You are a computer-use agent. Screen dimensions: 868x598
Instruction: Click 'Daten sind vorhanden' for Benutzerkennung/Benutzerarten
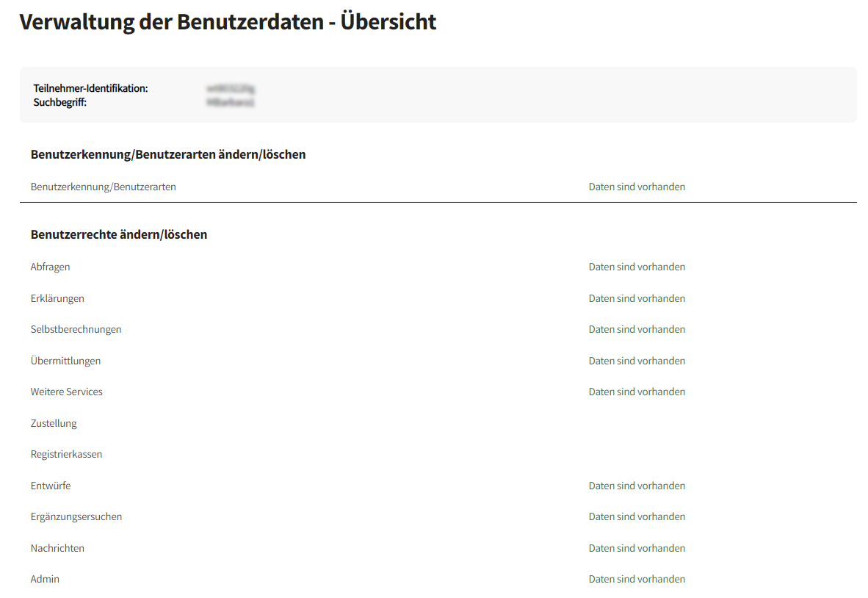pos(637,187)
